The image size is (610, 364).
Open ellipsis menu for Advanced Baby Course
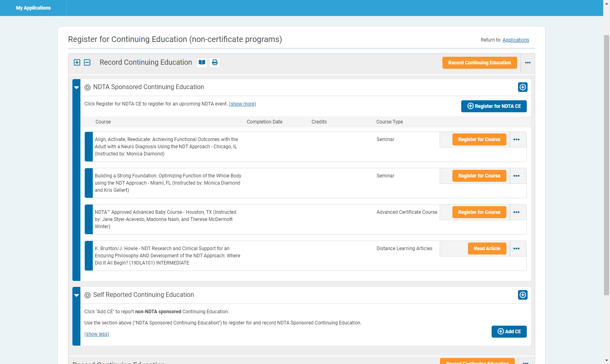click(516, 212)
